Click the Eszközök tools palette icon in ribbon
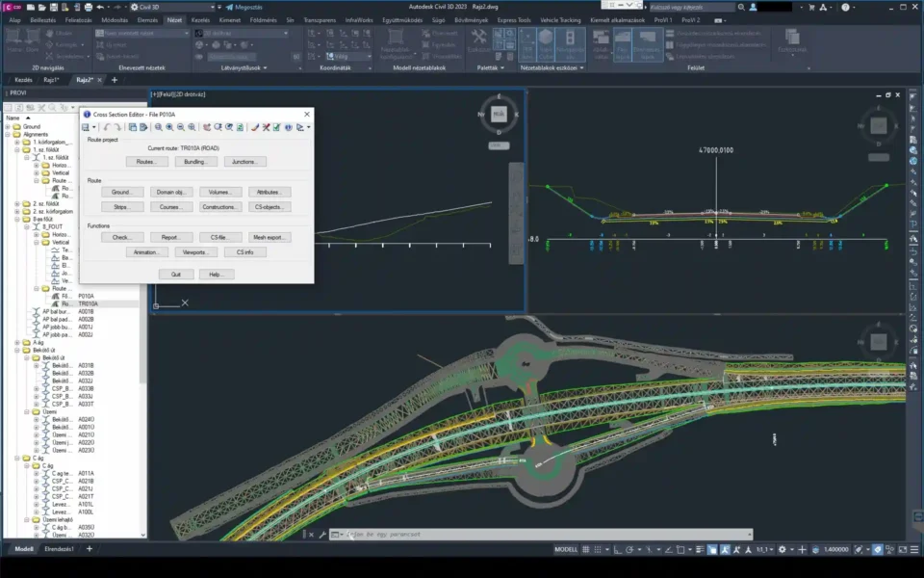 (x=478, y=41)
